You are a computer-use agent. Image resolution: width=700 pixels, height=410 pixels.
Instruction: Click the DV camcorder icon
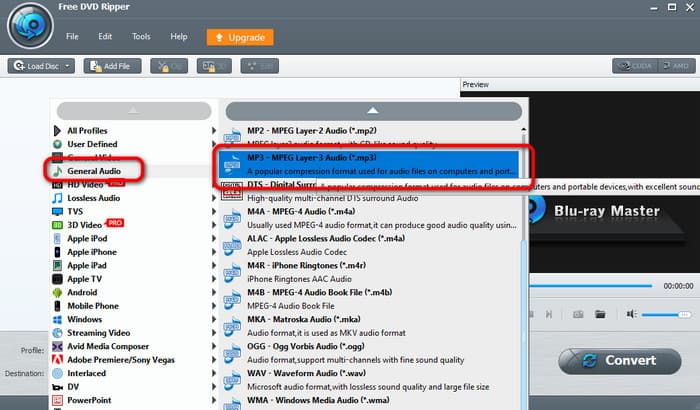tap(57, 387)
